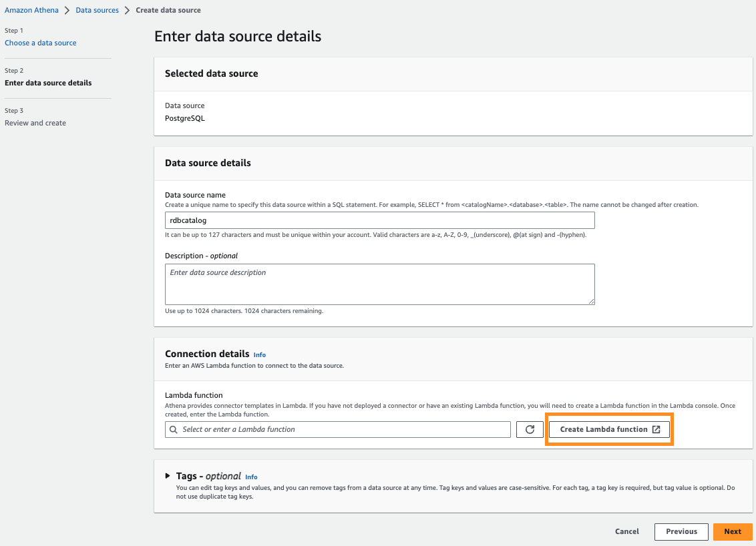Click Step 3 Review and create
This screenshot has width=756, height=546.
click(35, 123)
